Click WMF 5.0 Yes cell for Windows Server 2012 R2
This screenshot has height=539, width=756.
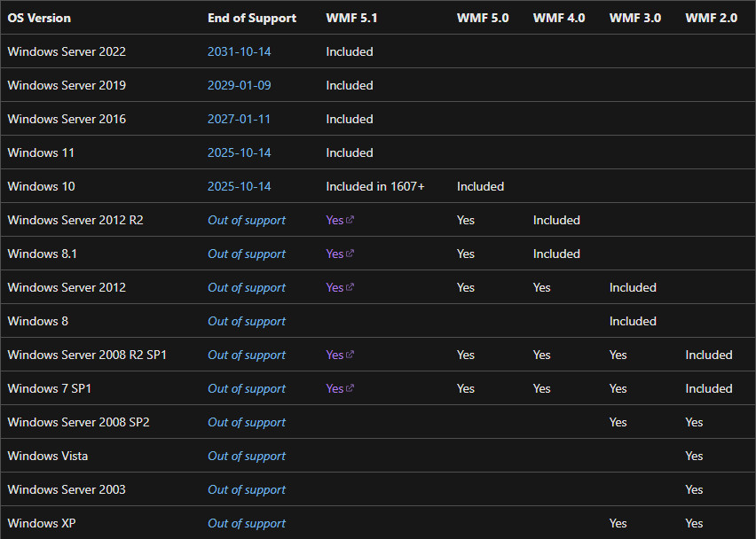465,220
